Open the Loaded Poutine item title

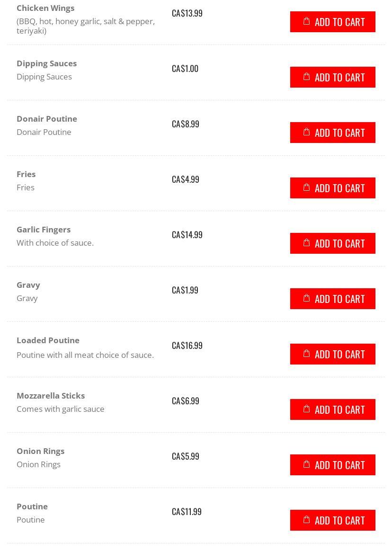(48, 340)
